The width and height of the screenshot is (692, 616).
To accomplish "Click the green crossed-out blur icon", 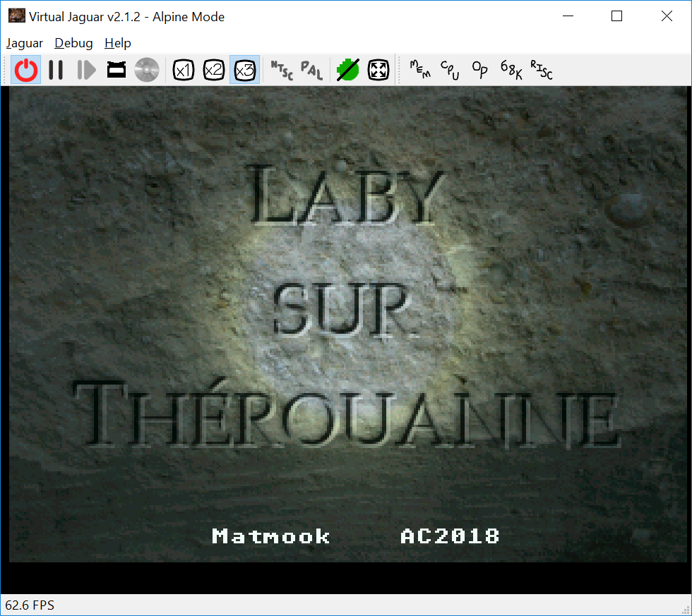I will coord(347,70).
